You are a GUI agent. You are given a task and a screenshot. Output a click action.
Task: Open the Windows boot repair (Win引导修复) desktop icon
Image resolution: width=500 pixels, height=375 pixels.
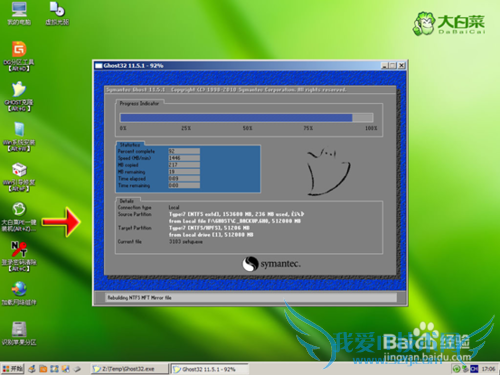pos(19,177)
